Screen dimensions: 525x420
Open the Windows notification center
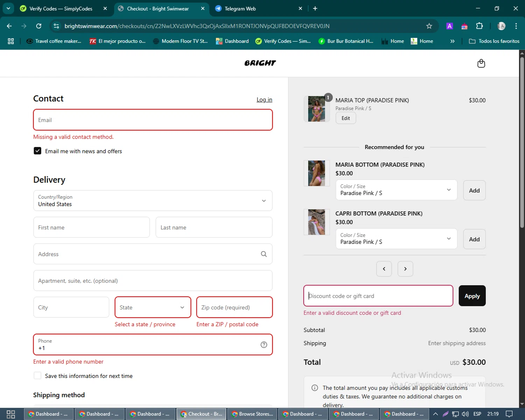pos(509,414)
